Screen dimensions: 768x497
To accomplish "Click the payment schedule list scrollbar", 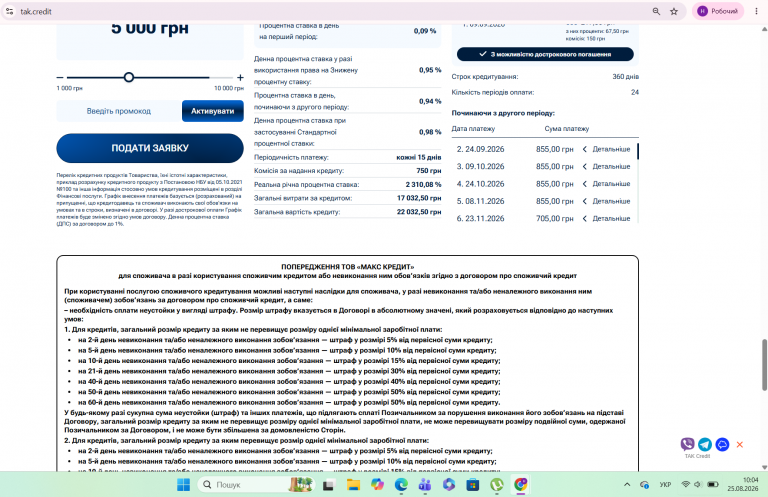I will click(638, 151).
